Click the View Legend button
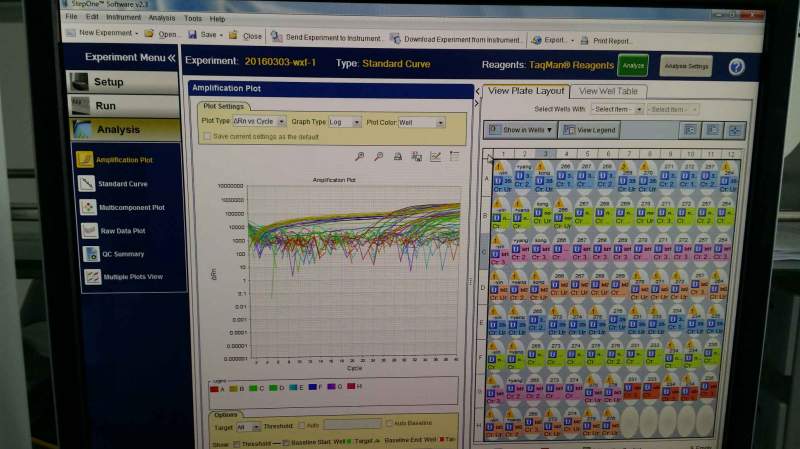The image size is (800, 449). 589,130
